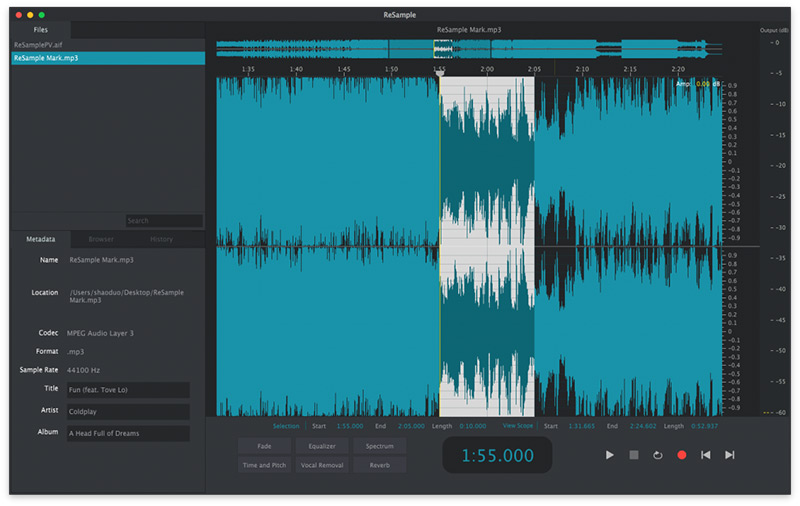800x506 pixels.
Task: Open the Fade effect
Action: (x=265, y=446)
